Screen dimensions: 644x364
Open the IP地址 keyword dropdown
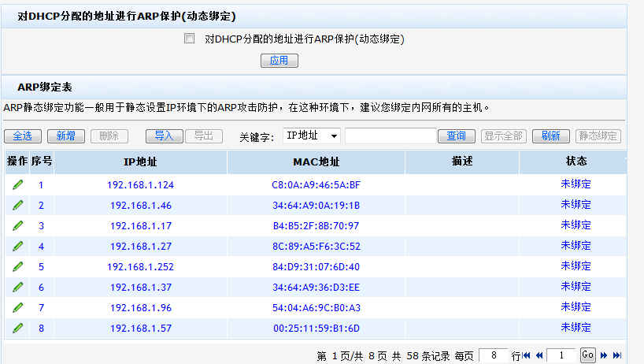pos(312,136)
